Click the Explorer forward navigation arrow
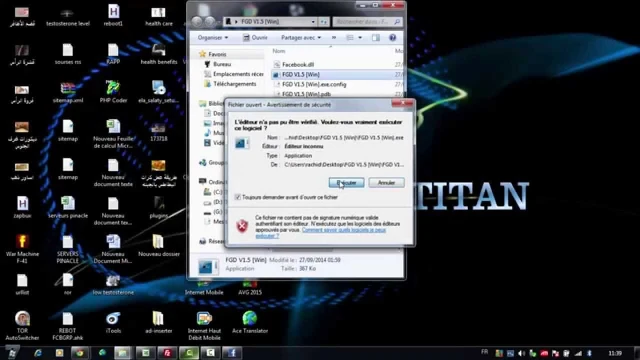The width and height of the screenshot is (640, 360). [210, 21]
